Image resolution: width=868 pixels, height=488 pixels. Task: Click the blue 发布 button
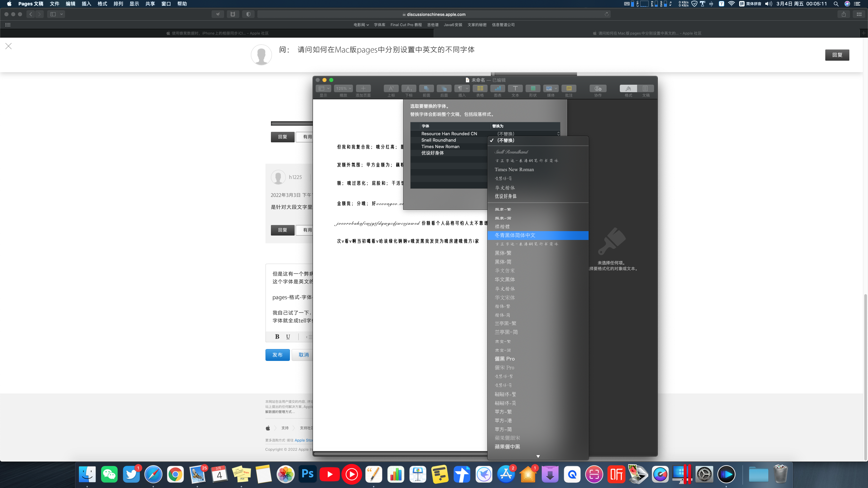(277, 355)
